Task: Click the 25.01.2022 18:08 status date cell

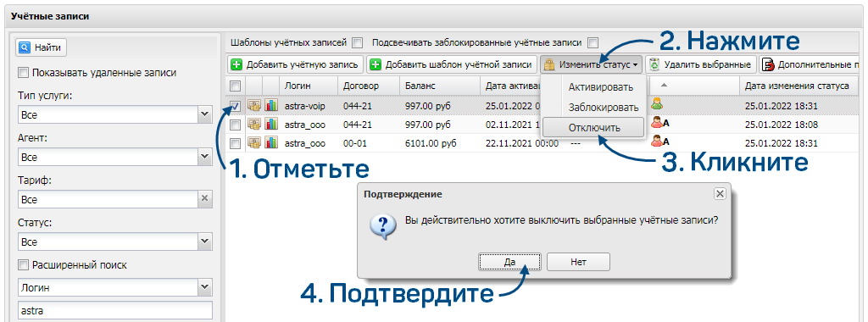Action: tap(798, 124)
